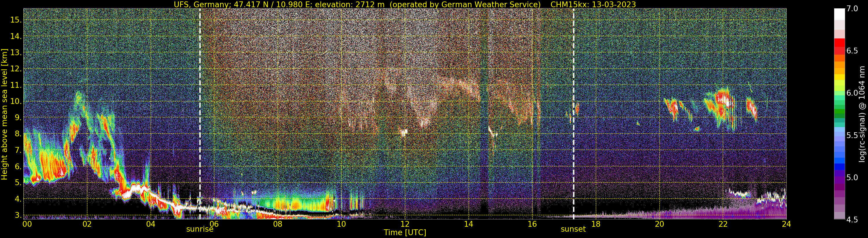Click the time tick label '14'
This screenshot has height=238, width=868.
point(468,224)
